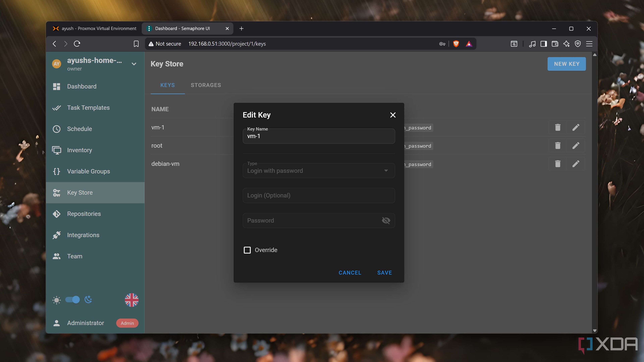Tick the Override checkbox
The image size is (644, 362).
247,250
